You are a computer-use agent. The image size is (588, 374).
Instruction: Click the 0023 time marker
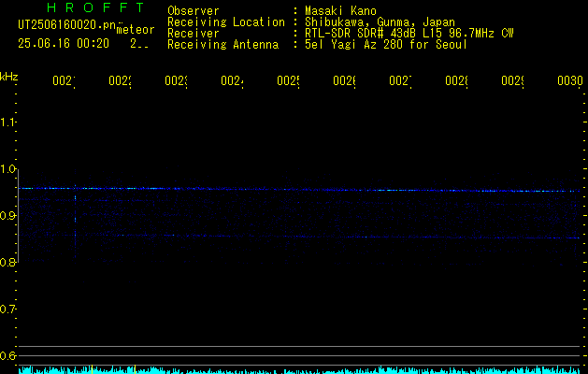coord(177,80)
